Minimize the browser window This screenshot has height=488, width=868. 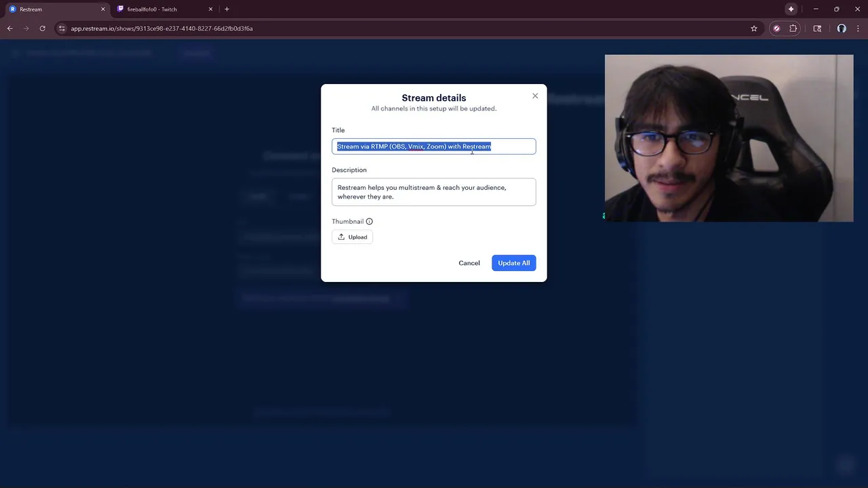point(816,9)
